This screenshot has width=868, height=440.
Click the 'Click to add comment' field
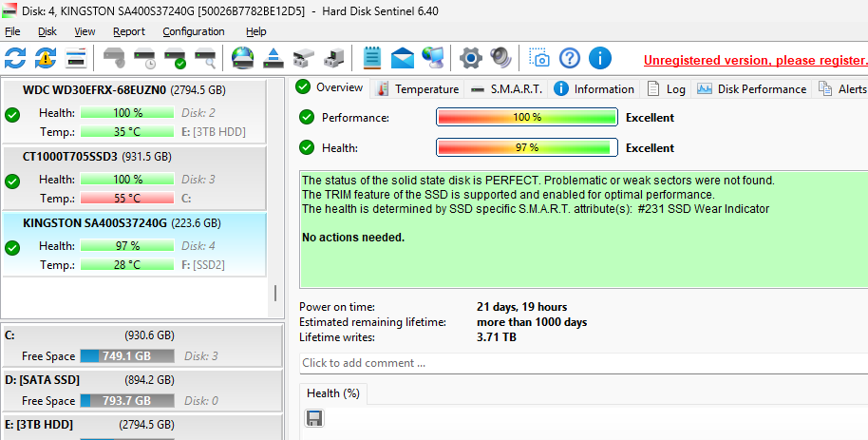[583, 363]
